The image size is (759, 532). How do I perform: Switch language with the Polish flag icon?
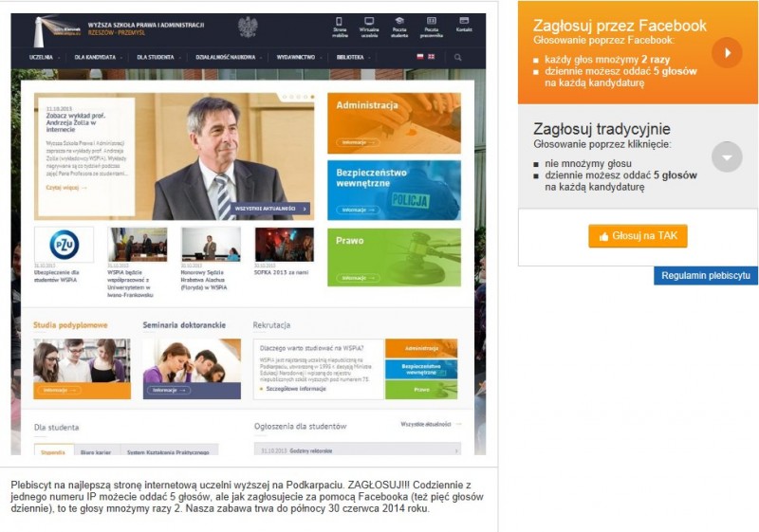(420, 57)
